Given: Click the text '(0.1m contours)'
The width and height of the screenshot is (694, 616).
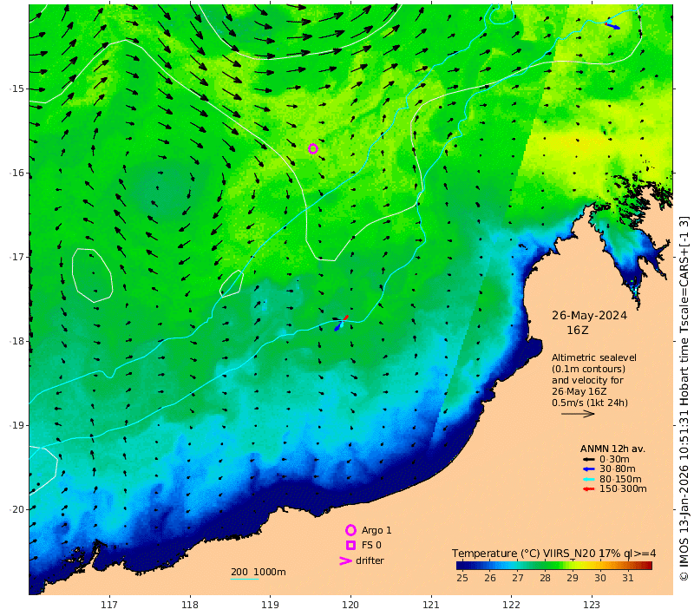Looking at the screenshot, I should [589, 369].
